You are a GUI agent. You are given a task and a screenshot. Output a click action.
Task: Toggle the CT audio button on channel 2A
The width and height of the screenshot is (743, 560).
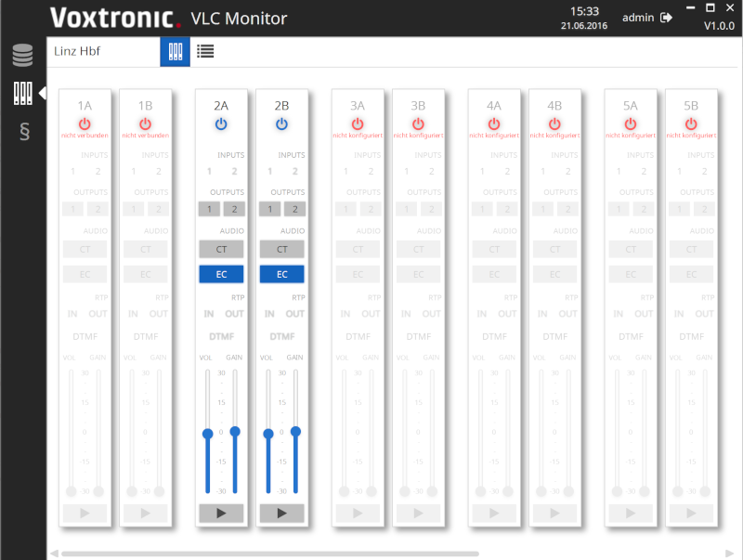point(221,249)
